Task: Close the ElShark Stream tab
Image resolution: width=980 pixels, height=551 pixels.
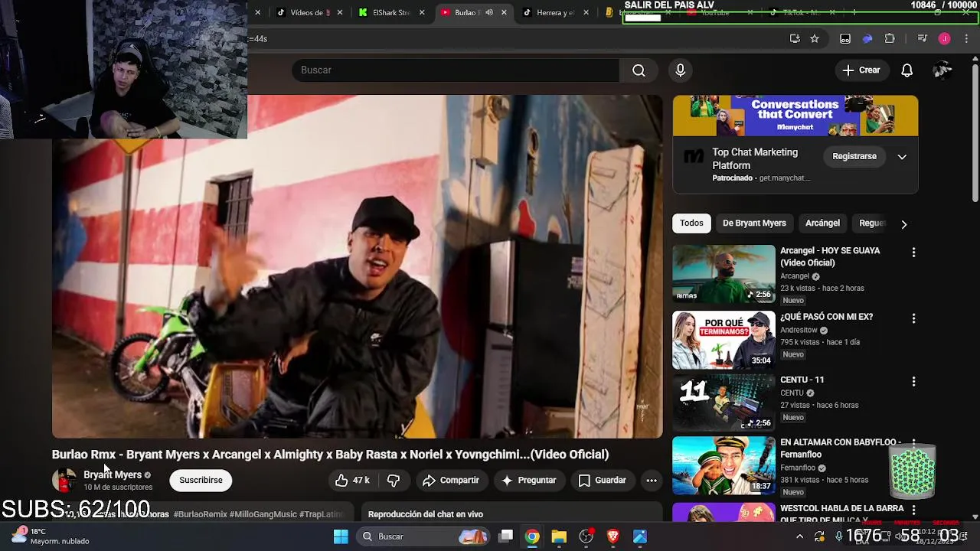Action: (422, 12)
